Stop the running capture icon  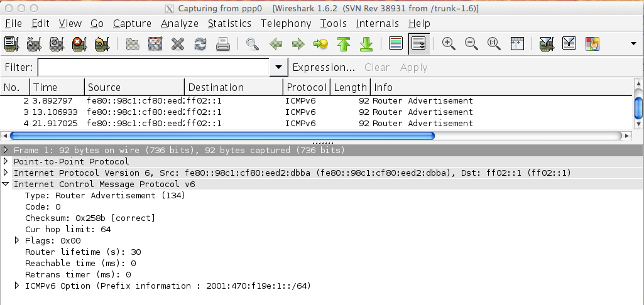pos(79,43)
